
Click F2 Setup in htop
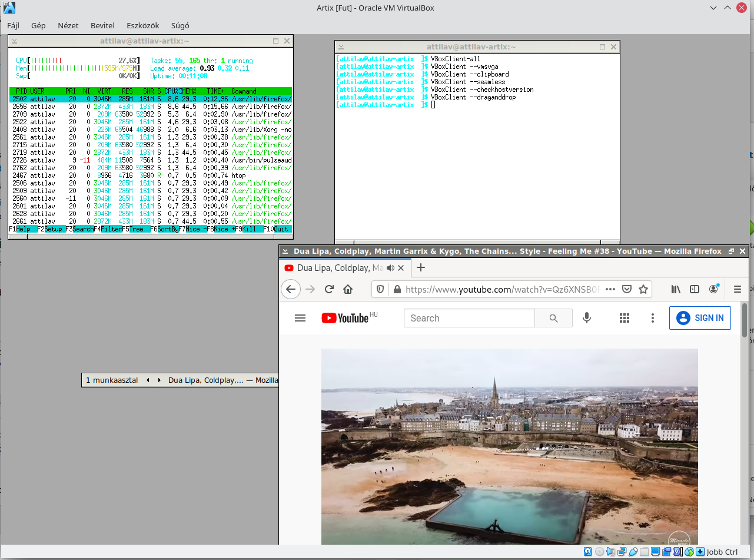[x=52, y=229]
